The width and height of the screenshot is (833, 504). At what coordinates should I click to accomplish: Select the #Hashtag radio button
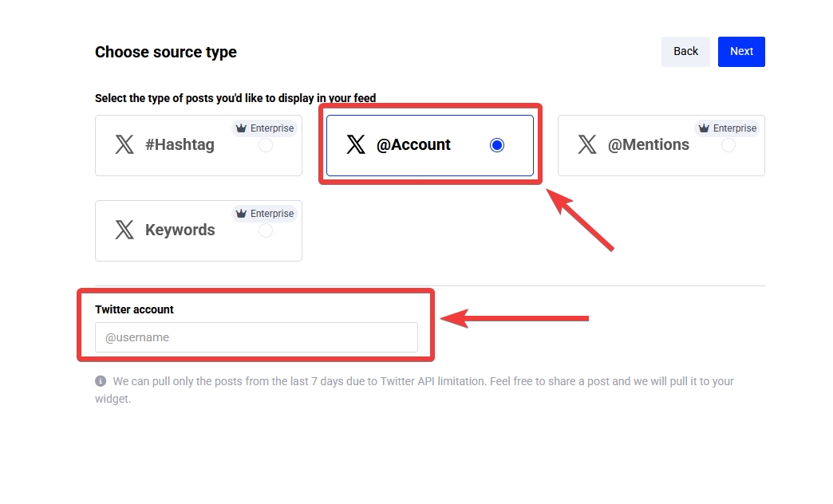coord(265,146)
